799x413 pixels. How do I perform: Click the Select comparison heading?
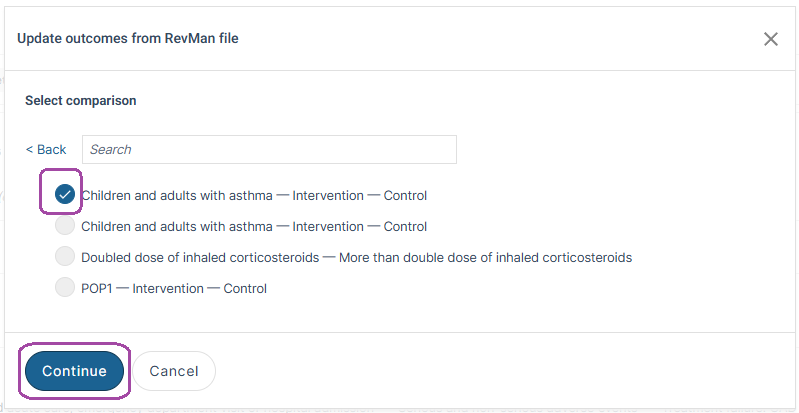[x=81, y=100]
